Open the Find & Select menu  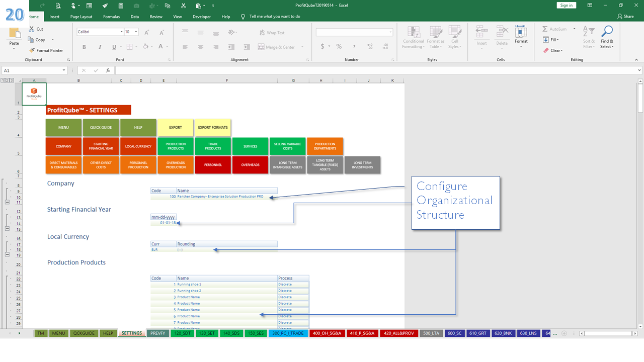[x=607, y=37]
